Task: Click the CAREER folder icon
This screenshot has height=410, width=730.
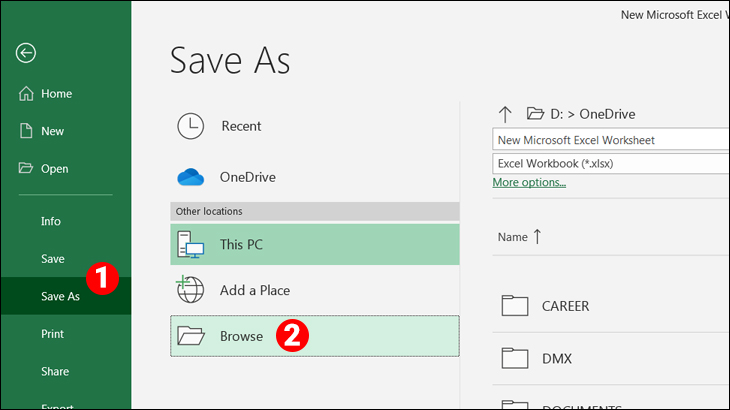Action: tap(515, 306)
